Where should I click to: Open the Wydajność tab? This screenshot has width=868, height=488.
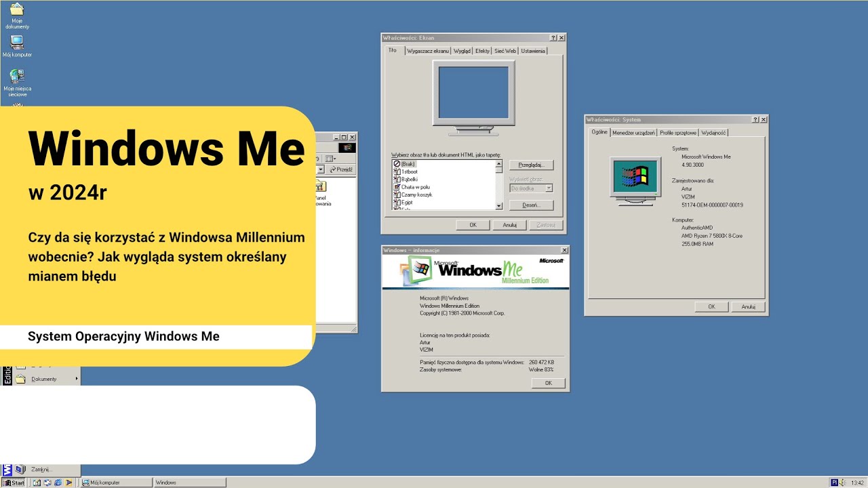pos(713,133)
